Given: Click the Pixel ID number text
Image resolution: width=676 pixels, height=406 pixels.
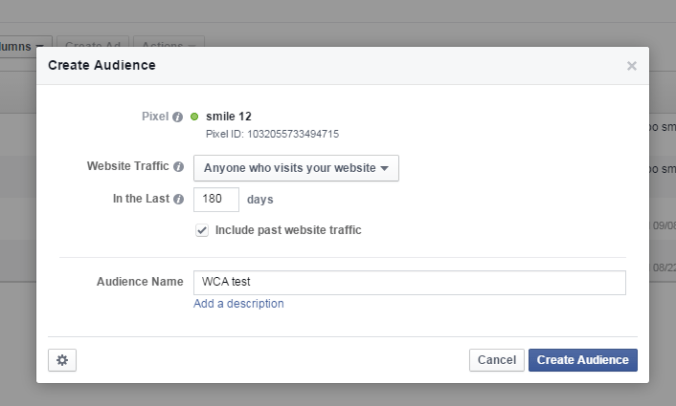Looking at the screenshot, I should [272, 134].
